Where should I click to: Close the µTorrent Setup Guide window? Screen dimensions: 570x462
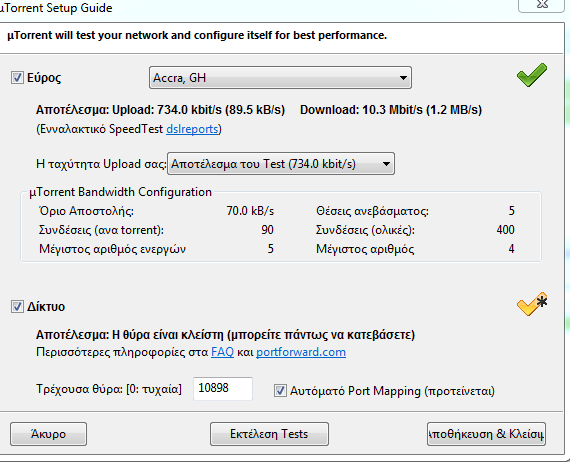pyautogui.click(x=541, y=4)
